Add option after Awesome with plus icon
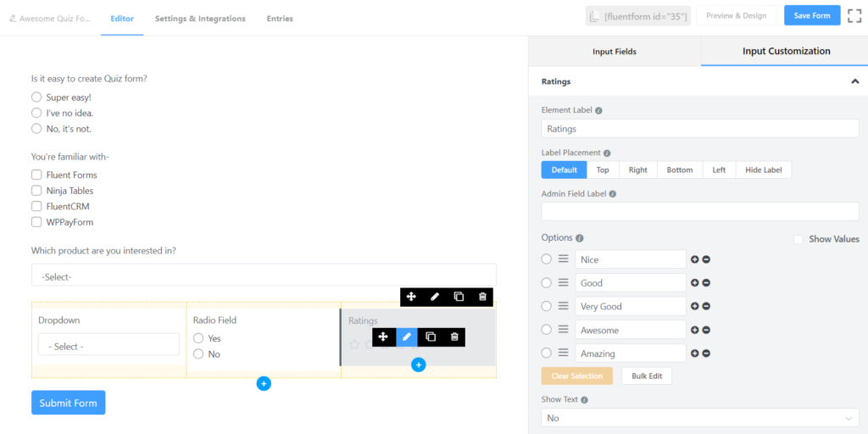This screenshot has width=868, height=434. 695,330
